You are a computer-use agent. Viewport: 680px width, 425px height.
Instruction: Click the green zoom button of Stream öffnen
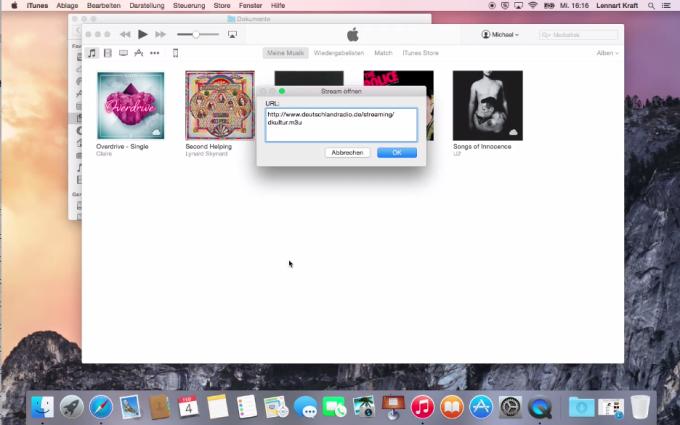tap(282, 91)
